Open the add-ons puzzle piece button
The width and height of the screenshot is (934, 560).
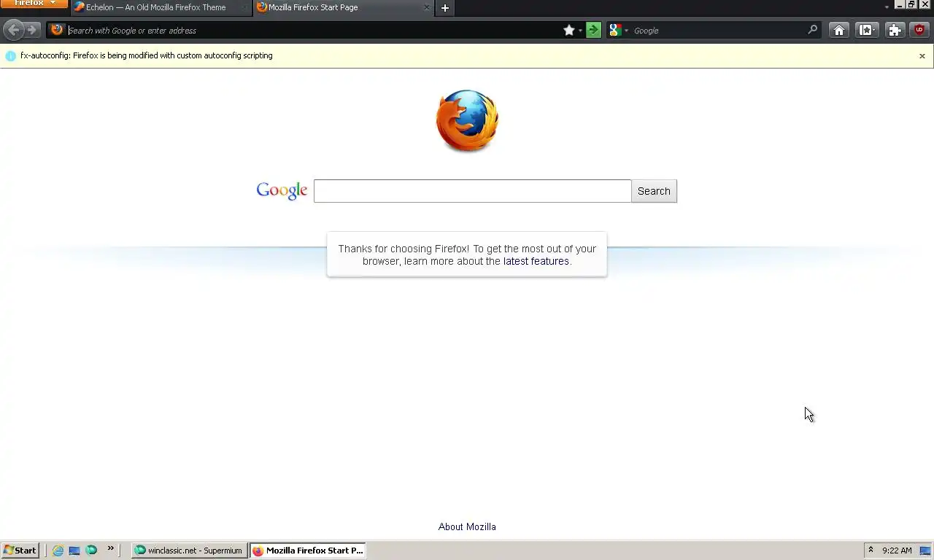(x=895, y=30)
